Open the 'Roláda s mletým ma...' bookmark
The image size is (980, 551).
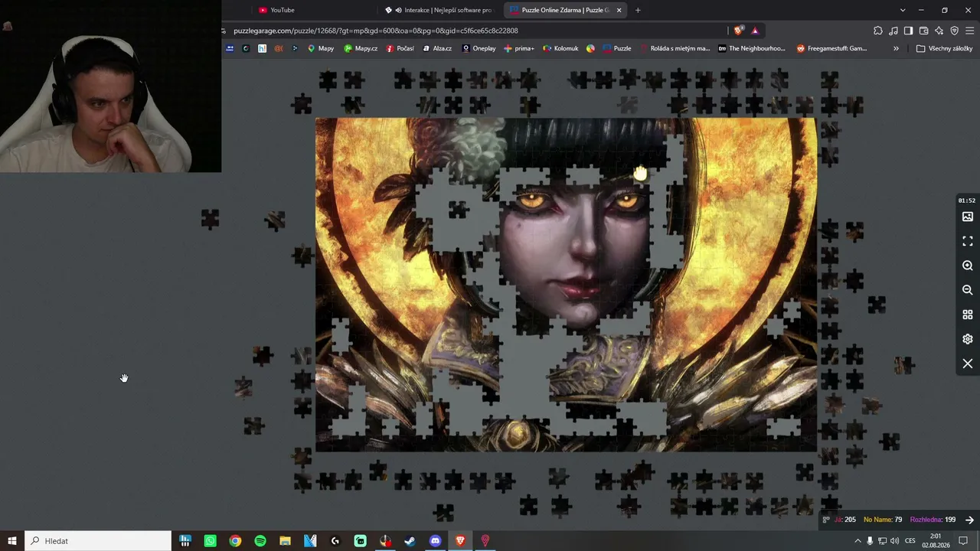(x=675, y=48)
